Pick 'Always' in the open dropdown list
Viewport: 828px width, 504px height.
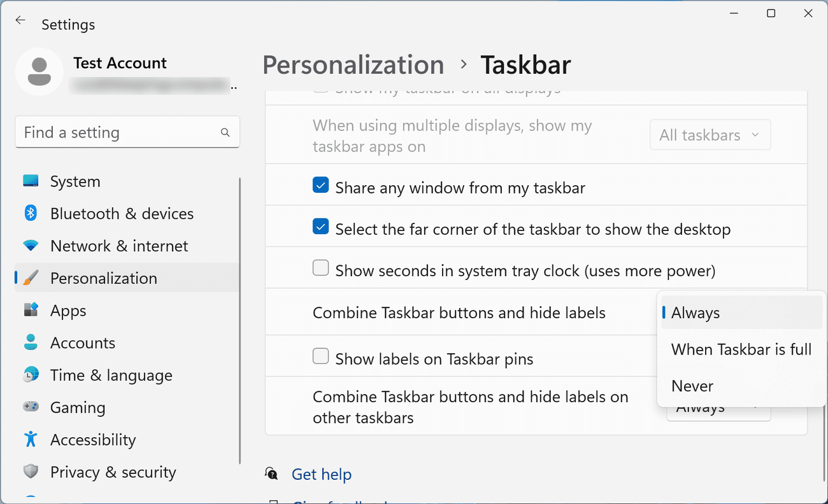tap(696, 313)
